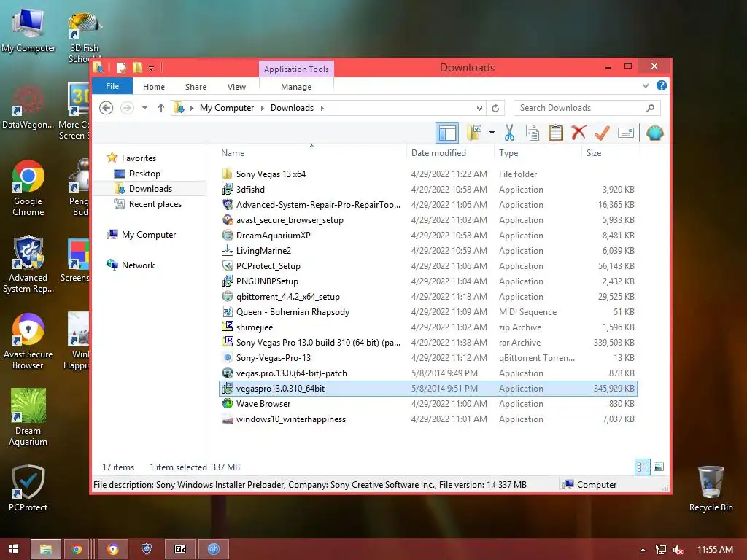
Task: Click the orange checkmark Properties icon
Action: pos(602,133)
